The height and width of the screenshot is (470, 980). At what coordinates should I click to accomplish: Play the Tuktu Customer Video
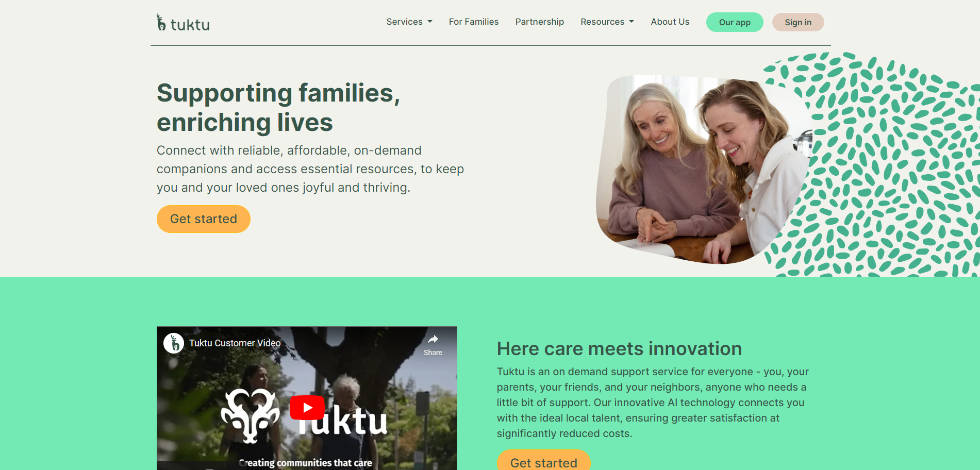(307, 408)
